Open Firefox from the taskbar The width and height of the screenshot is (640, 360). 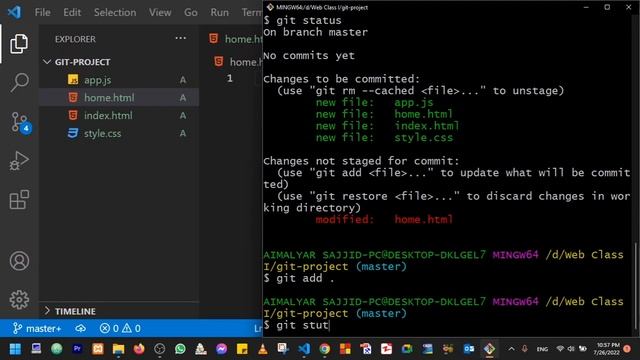pyautogui.click(x=139, y=349)
